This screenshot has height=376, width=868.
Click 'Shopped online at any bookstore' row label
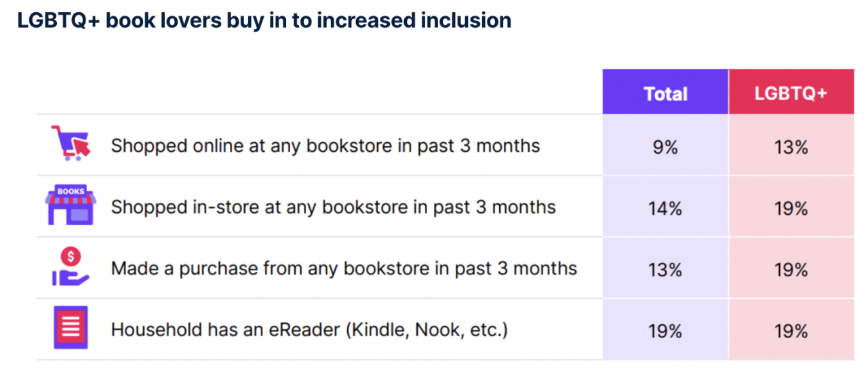point(325,146)
